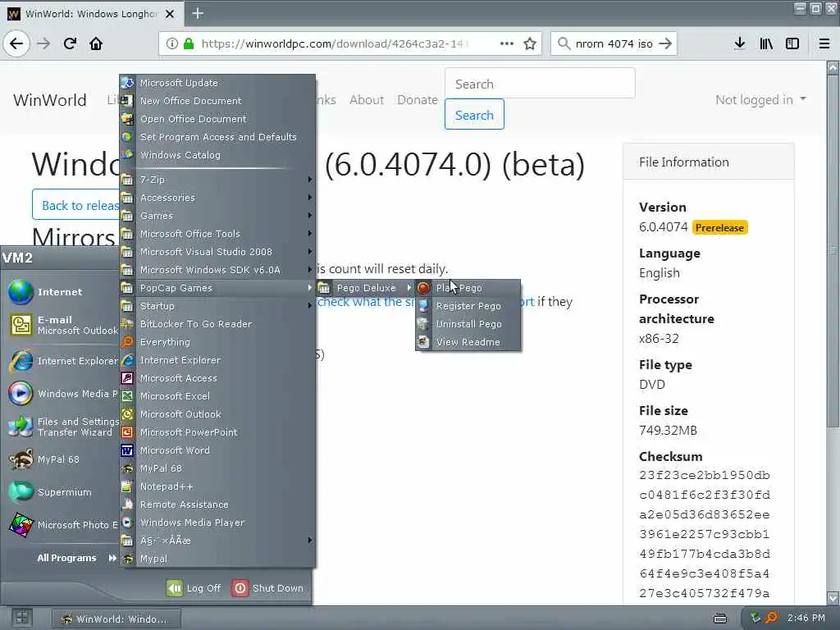840x630 pixels.
Task: Click the Microsoft PowerPoint icon
Action: (127, 432)
